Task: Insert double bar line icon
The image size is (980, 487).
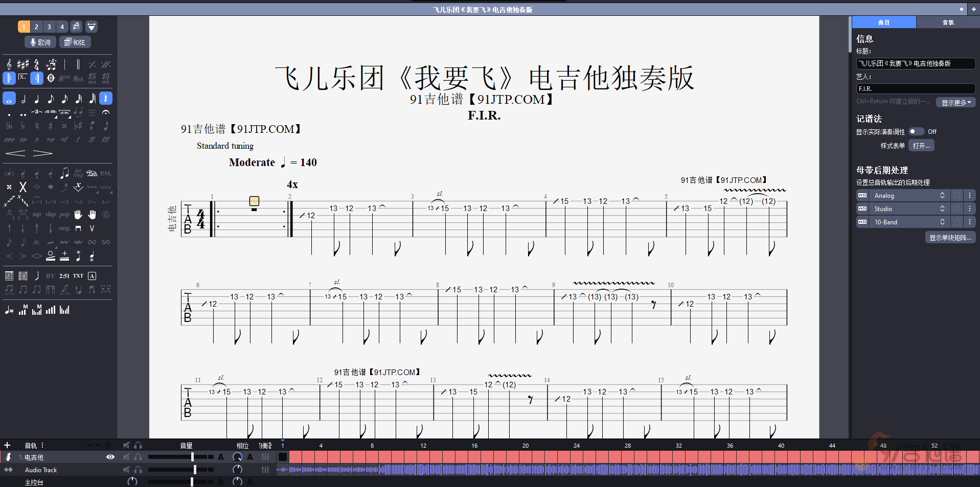Action: point(78,64)
